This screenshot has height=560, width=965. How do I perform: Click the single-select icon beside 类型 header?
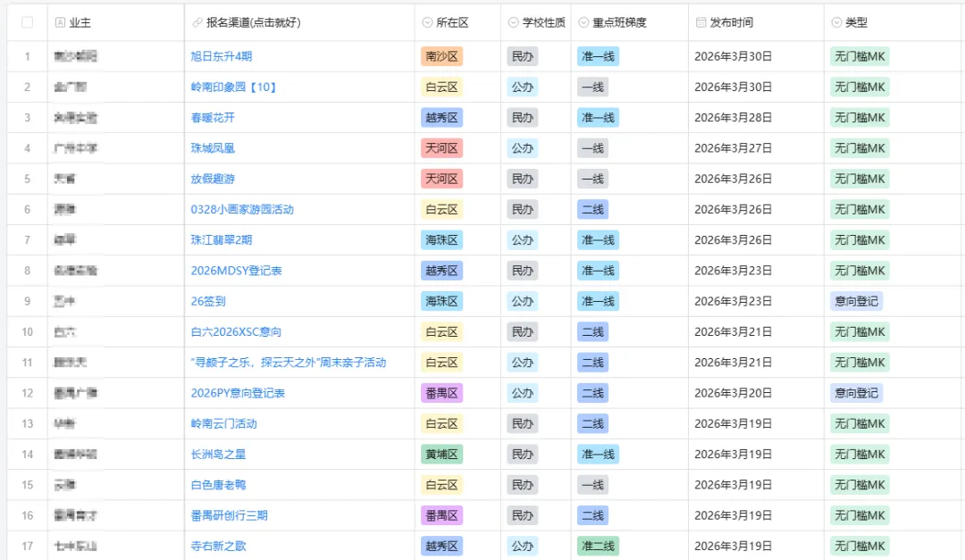(835, 22)
